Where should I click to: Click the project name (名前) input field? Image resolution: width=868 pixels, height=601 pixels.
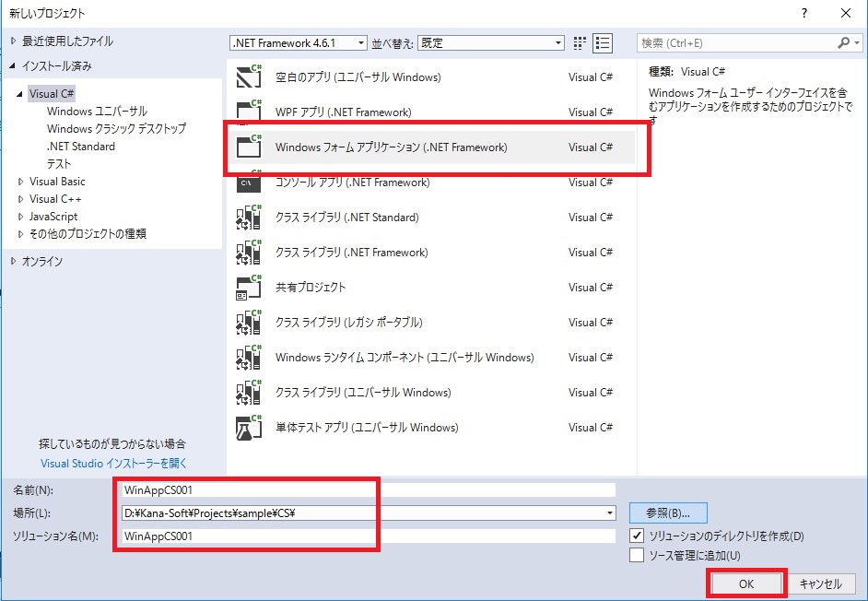369,489
